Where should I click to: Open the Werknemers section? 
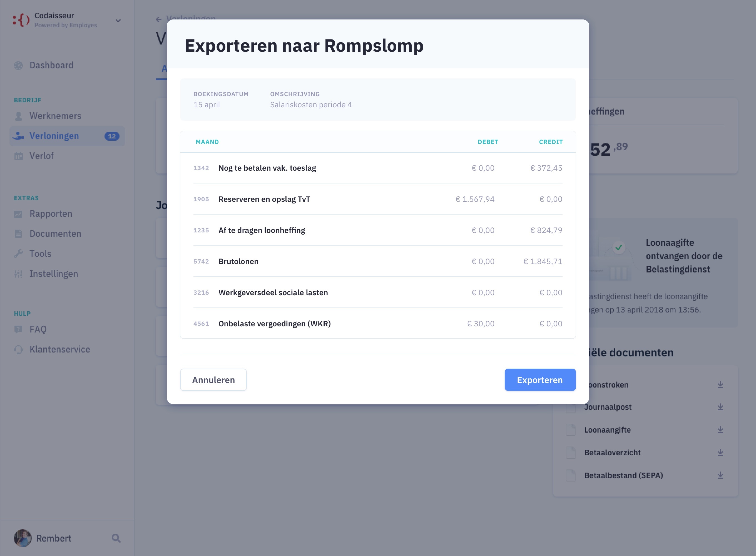(55, 116)
